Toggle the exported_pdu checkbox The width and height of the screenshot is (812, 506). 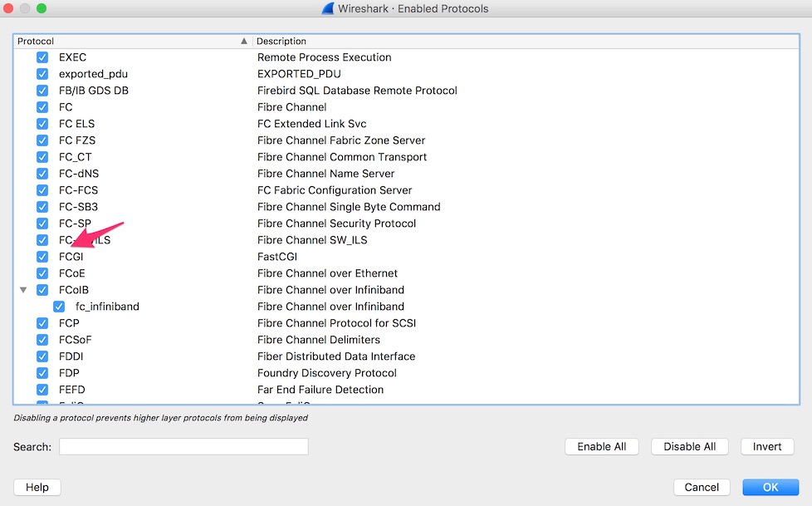tap(42, 74)
